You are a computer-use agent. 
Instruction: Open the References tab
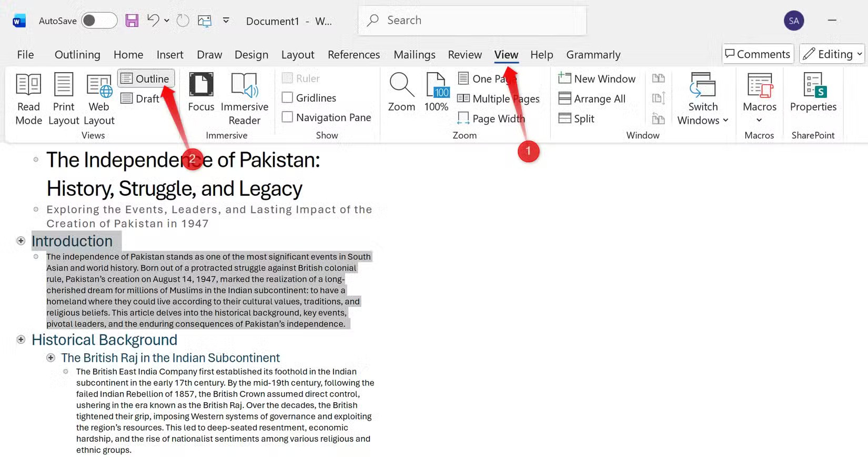coord(354,55)
